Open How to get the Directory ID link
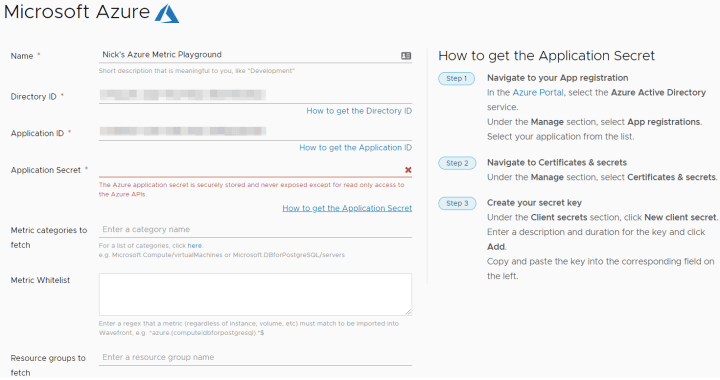Screen dimensions: 720x380 359,111
